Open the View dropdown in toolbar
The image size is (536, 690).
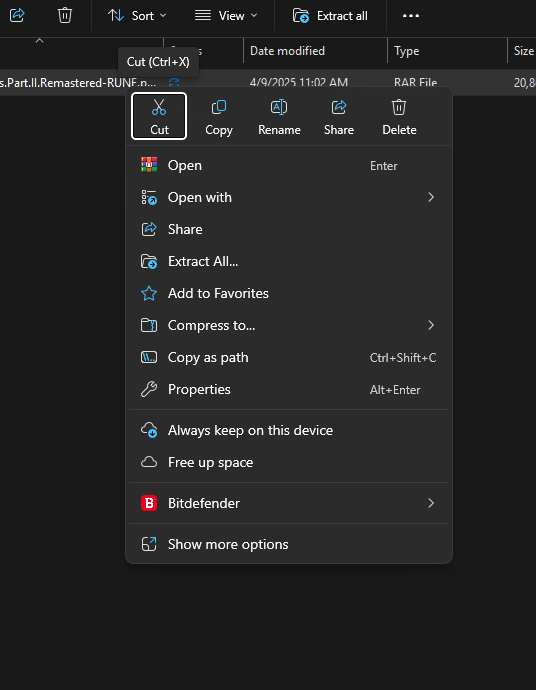pos(226,16)
